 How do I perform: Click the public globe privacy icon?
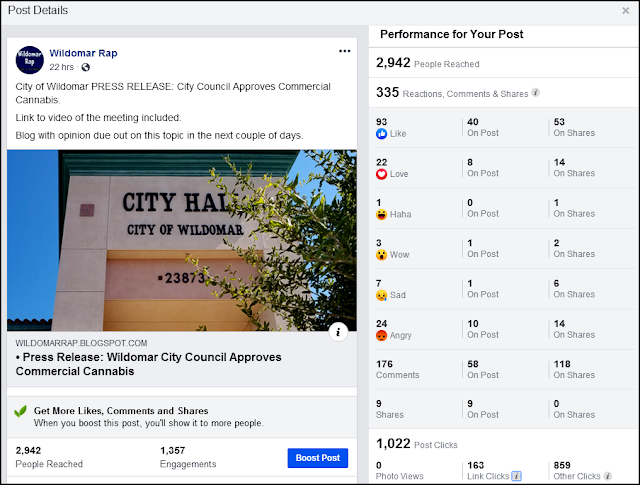[85, 67]
